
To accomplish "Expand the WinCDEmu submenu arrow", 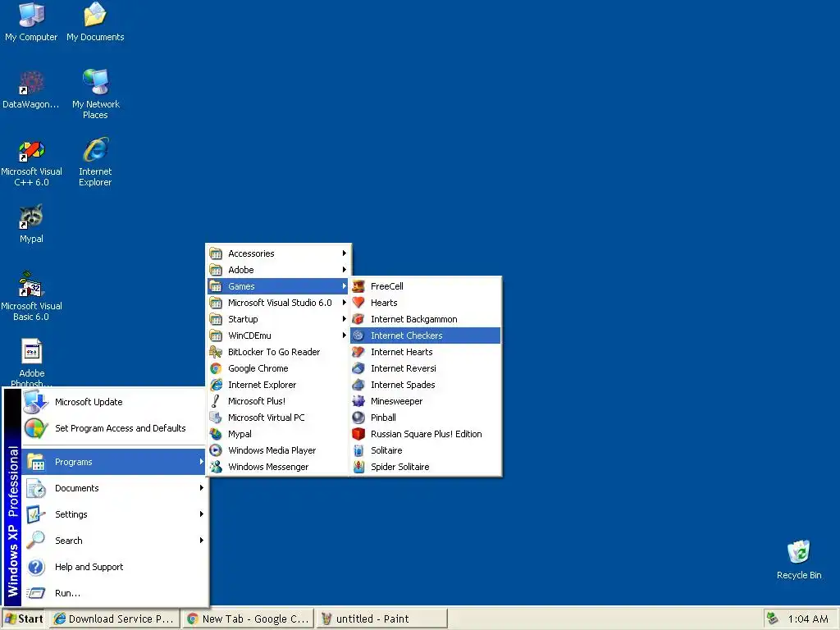I will point(345,336).
